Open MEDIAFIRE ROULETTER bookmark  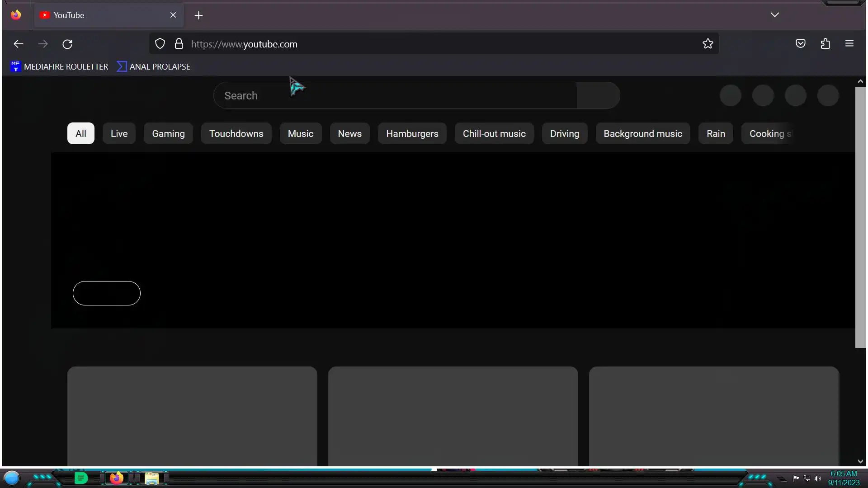click(x=60, y=67)
